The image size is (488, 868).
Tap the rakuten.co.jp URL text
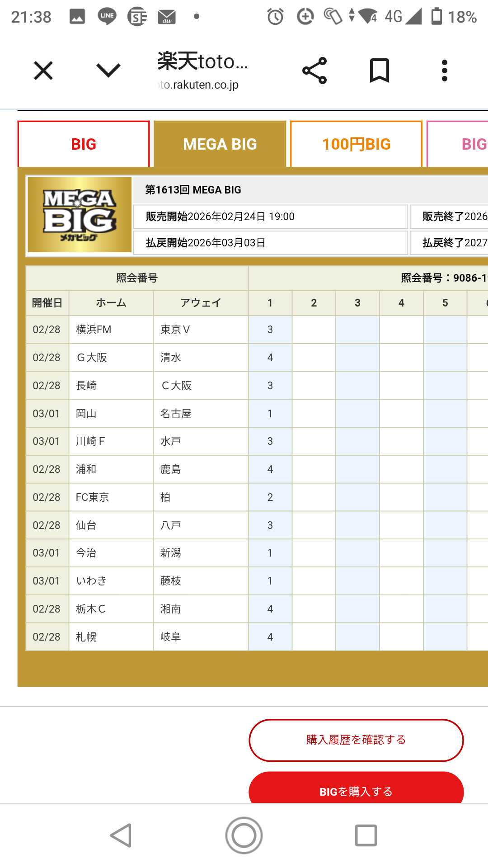(x=199, y=85)
